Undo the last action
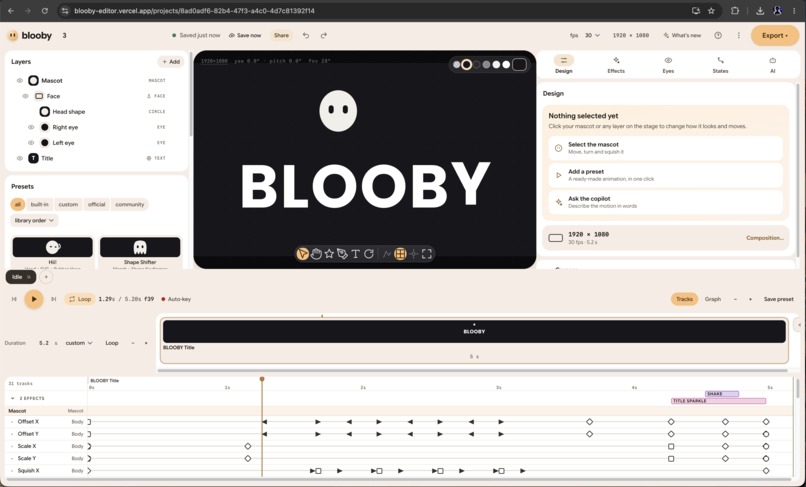Screen dimensions: 806x487 coord(306,35)
